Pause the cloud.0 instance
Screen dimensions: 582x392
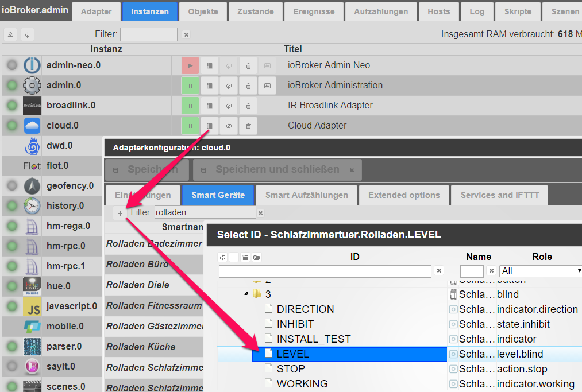pyautogui.click(x=190, y=126)
